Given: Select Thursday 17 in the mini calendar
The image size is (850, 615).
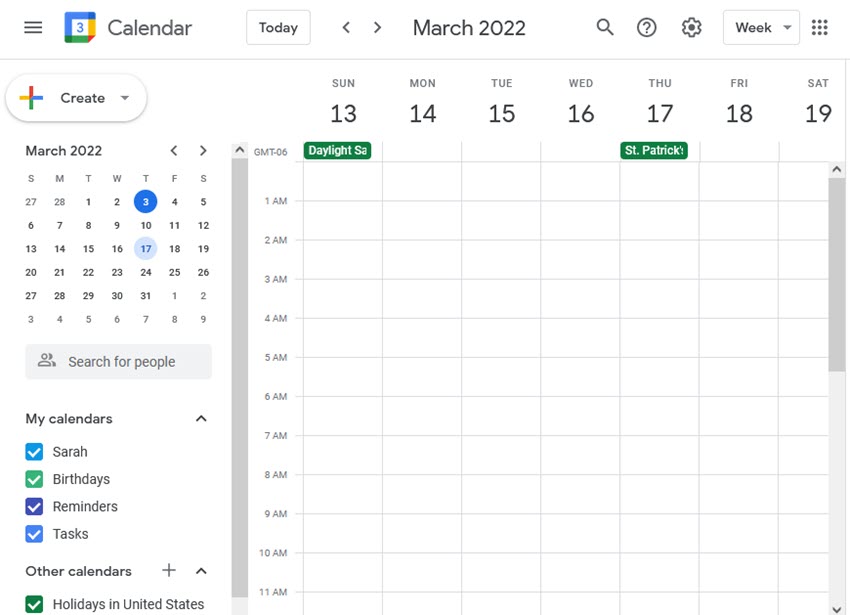Looking at the screenshot, I should click(145, 248).
